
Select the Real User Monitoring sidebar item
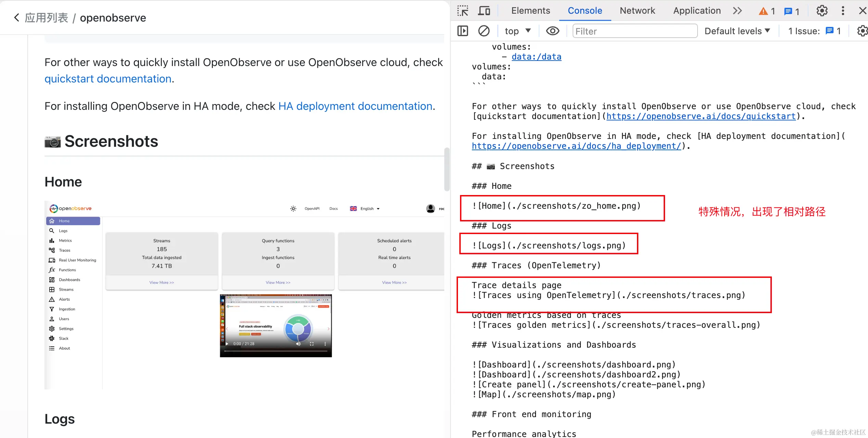pyautogui.click(x=73, y=260)
